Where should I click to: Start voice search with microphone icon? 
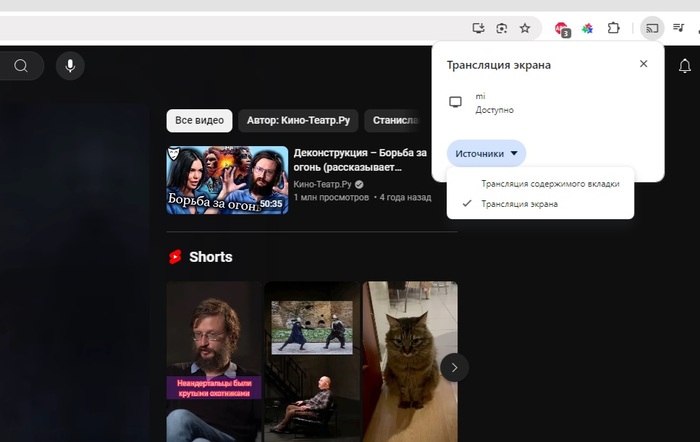[70, 66]
